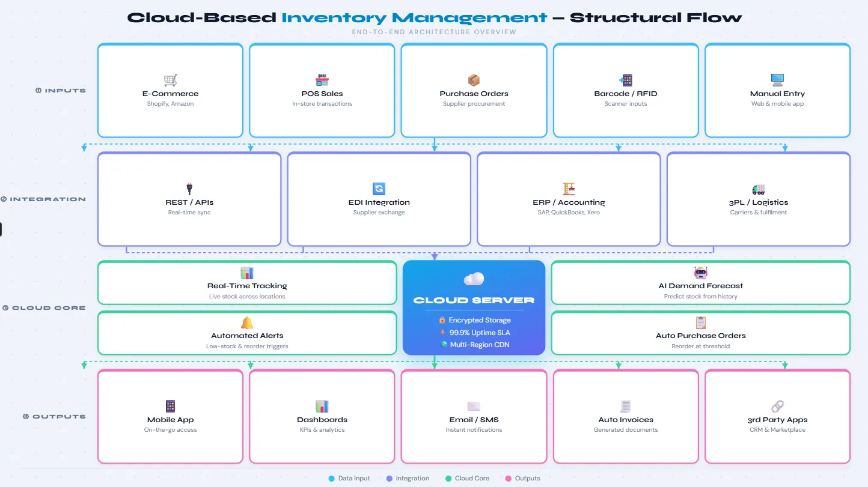868x487 pixels.
Task: Toggle the Integration legend indicator
Action: click(388, 478)
